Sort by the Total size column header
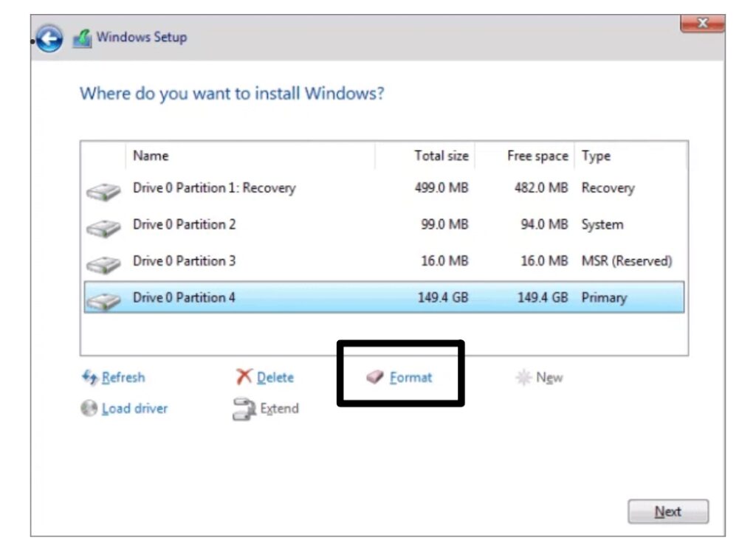This screenshot has height=546, width=756. pyautogui.click(x=425, y=156)
